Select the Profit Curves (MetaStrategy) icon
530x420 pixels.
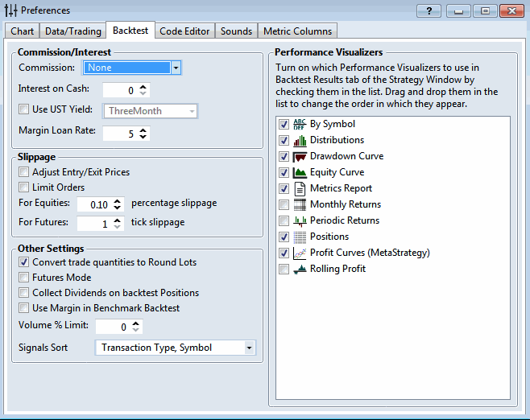tap(300, 253)
